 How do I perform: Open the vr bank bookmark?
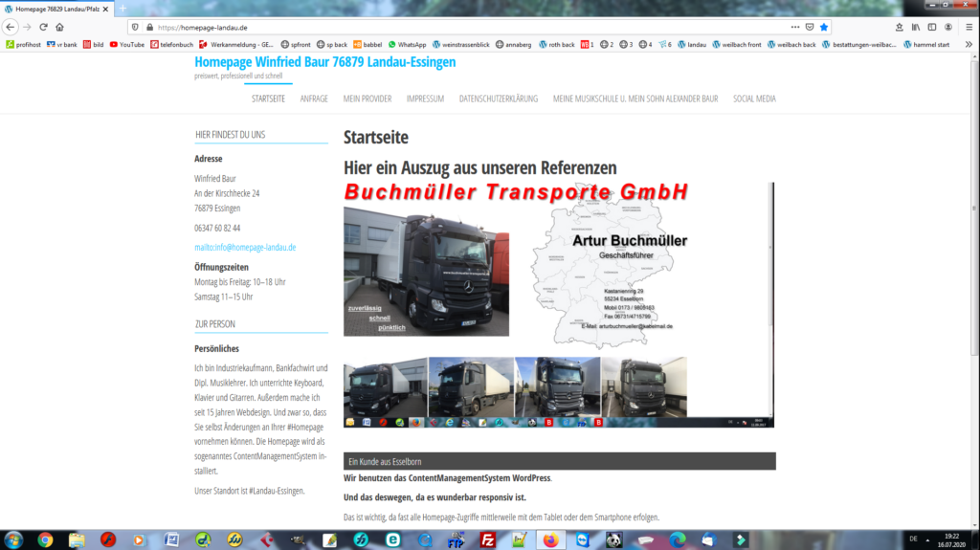tap(62, 44)
